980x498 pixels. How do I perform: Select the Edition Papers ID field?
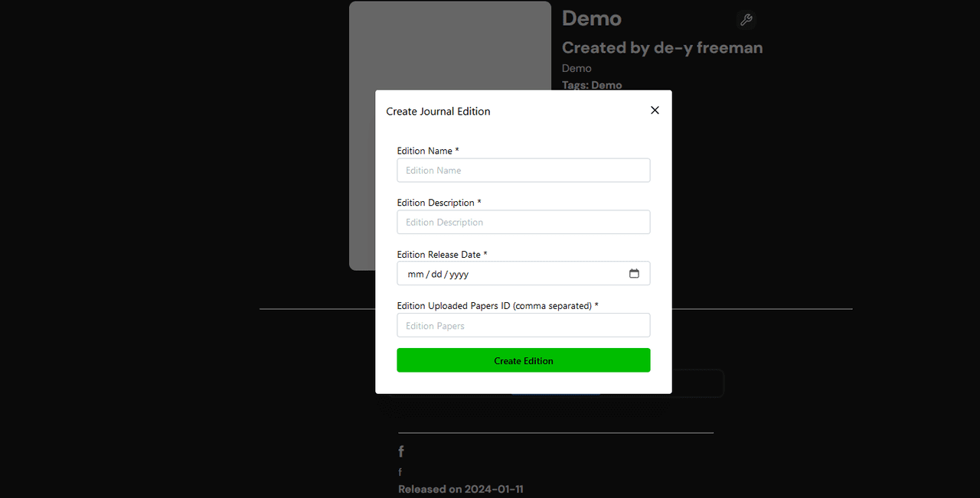(523, 326)
